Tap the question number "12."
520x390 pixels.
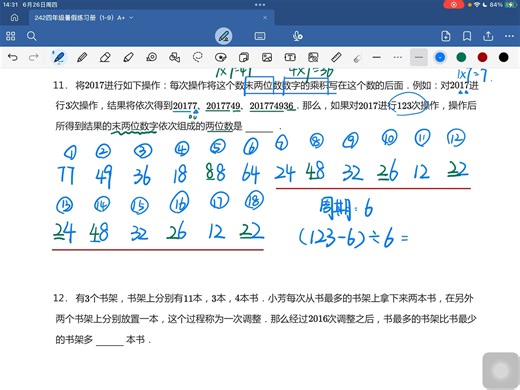pos(60,298)
